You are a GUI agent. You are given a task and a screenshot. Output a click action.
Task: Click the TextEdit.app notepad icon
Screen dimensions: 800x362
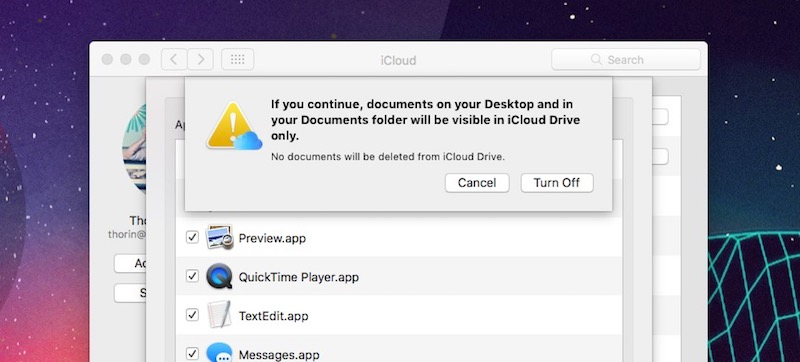[219, 315]
